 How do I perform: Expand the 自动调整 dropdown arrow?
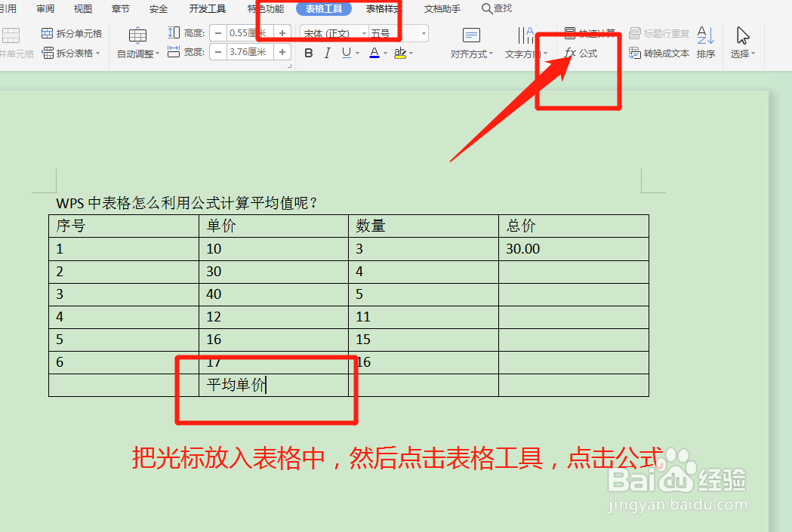(x=158, y=54)
